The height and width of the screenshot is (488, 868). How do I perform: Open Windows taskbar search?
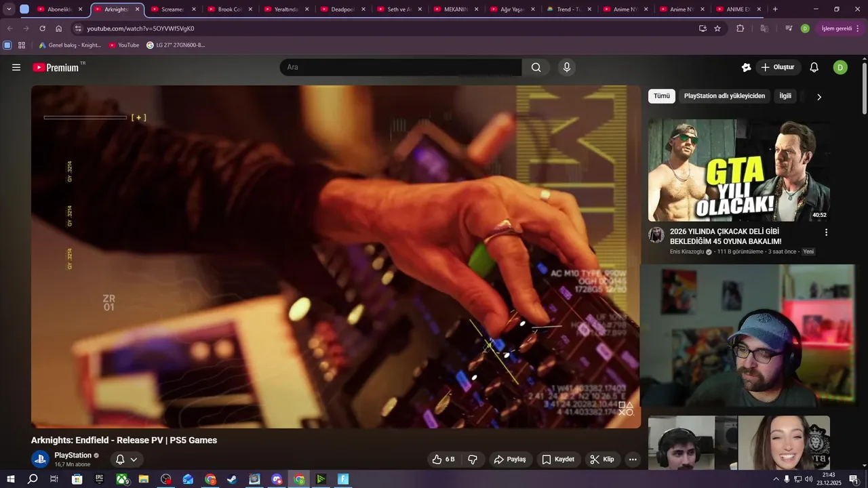[33, 479]
